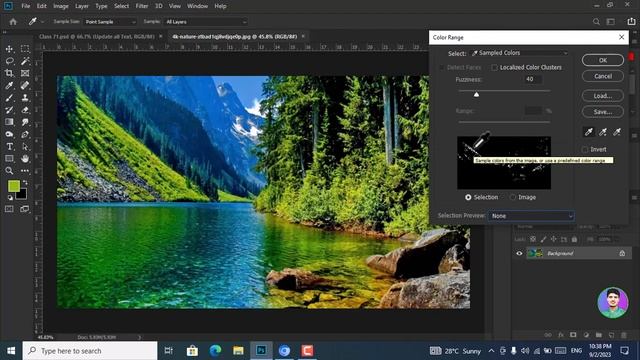Open the Sample Size Point Sample dropdown

point(110,22)
